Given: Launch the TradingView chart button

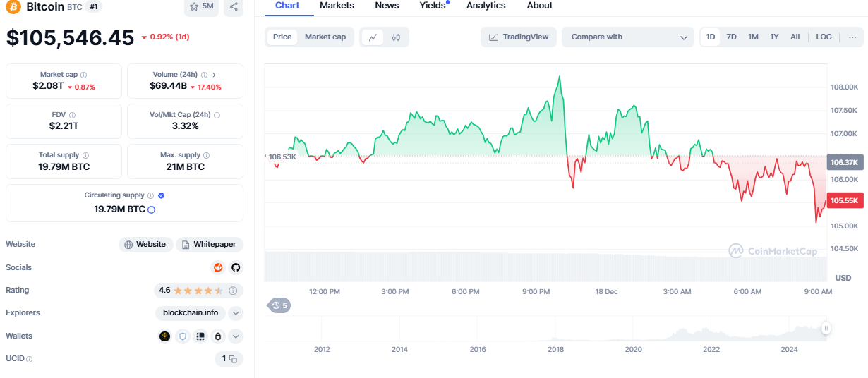Looking at the screenshot, I should (519, 37).
